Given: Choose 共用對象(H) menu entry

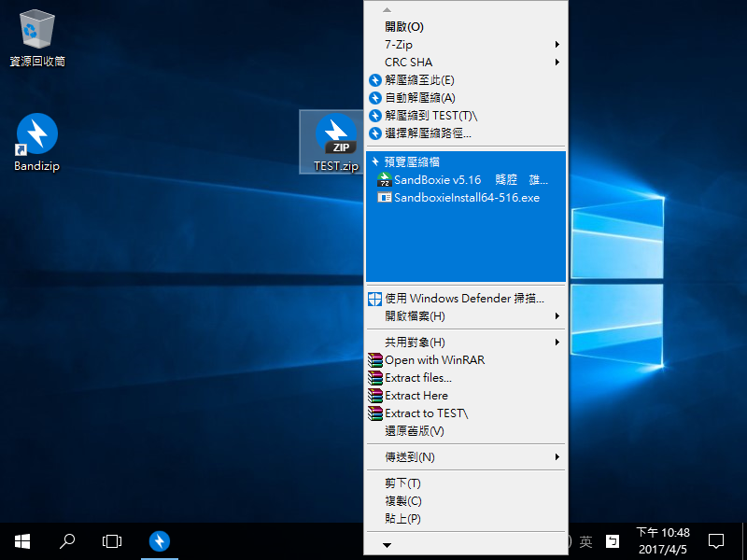Looking at the screenshot, I should pyautogui.click(x=466, y=342).
